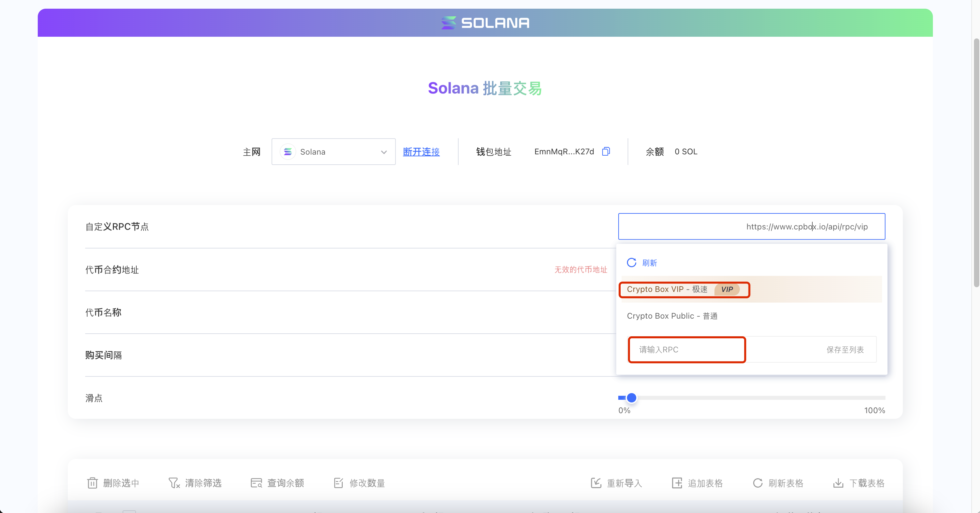Click the 代币合约地址 label
This screenshot has height=513, width=980.
coord(112,270)
